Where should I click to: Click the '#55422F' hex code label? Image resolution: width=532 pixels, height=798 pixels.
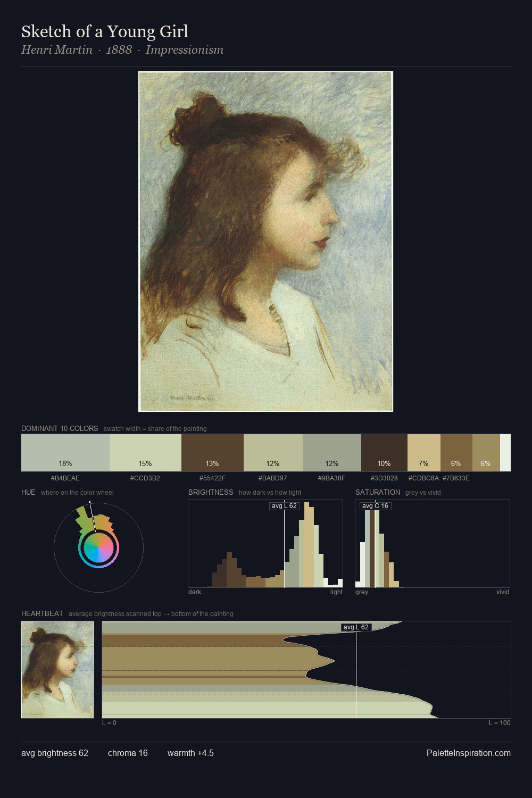(212, 478)
